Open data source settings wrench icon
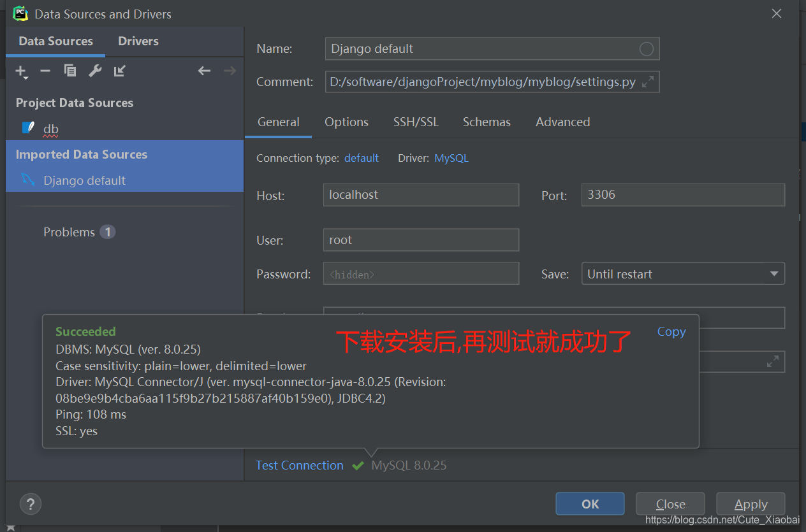806x532 pixels. tap(95, 71)
